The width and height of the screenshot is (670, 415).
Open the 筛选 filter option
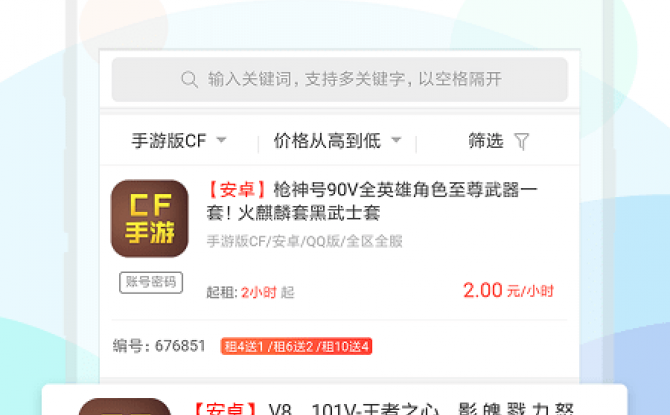[499, 141]
